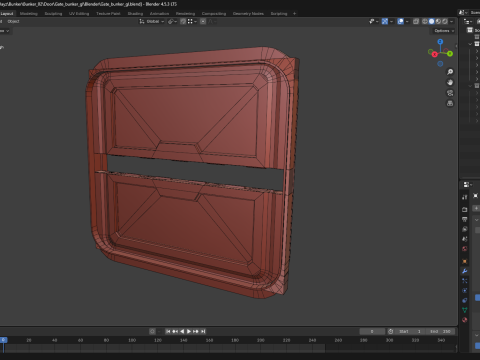
Task: Select solid viewport shading
Action: 431,21
